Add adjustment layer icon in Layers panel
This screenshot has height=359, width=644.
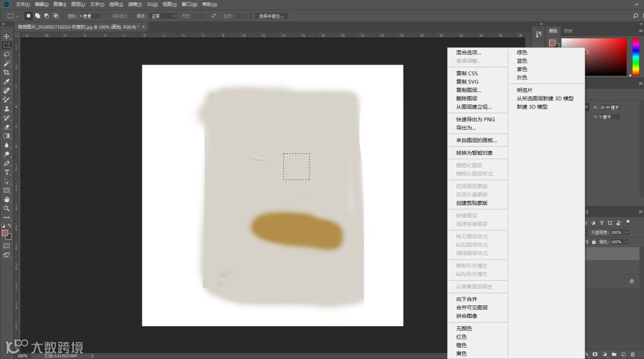(605, 354)
